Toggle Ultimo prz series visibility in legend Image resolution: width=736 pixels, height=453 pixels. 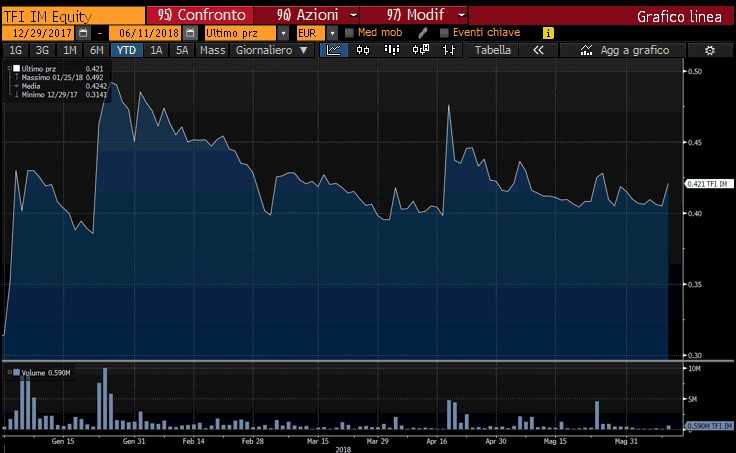point(16,69)
